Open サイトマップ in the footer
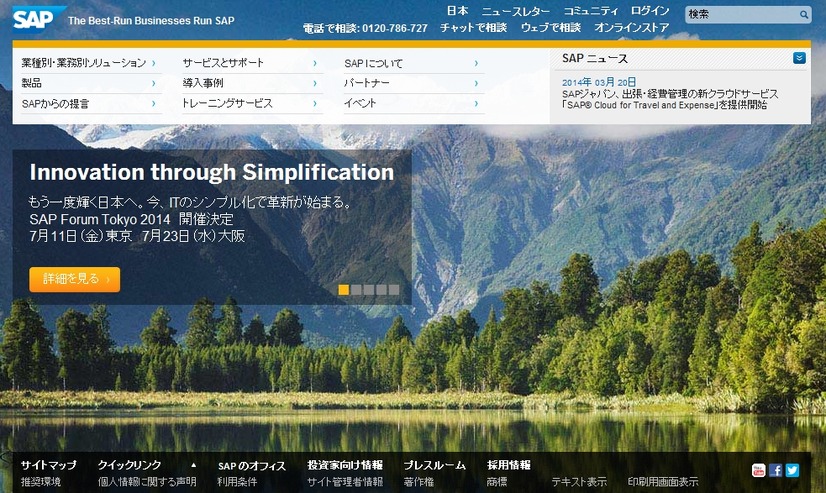Screen dimensions: 826x493 click(48, 465)
